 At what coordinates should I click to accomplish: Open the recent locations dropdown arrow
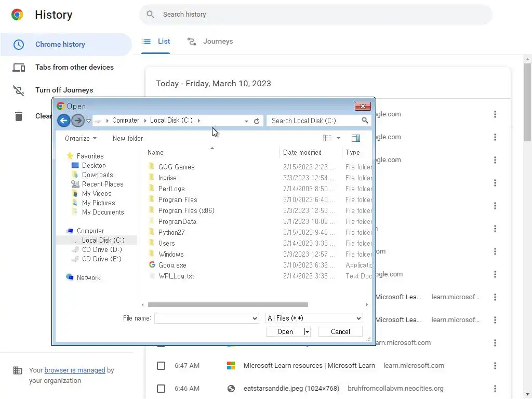(x=88, y=121)
